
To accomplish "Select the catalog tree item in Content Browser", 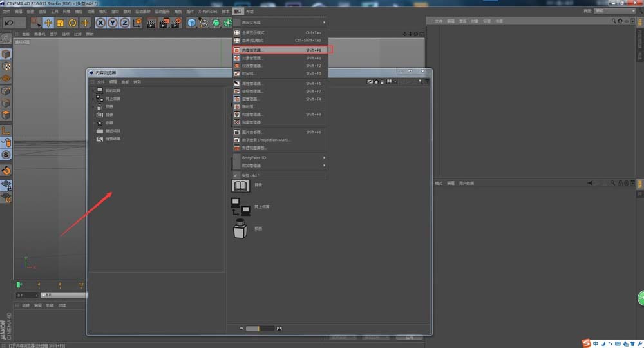I will click(x=104, y=115).
